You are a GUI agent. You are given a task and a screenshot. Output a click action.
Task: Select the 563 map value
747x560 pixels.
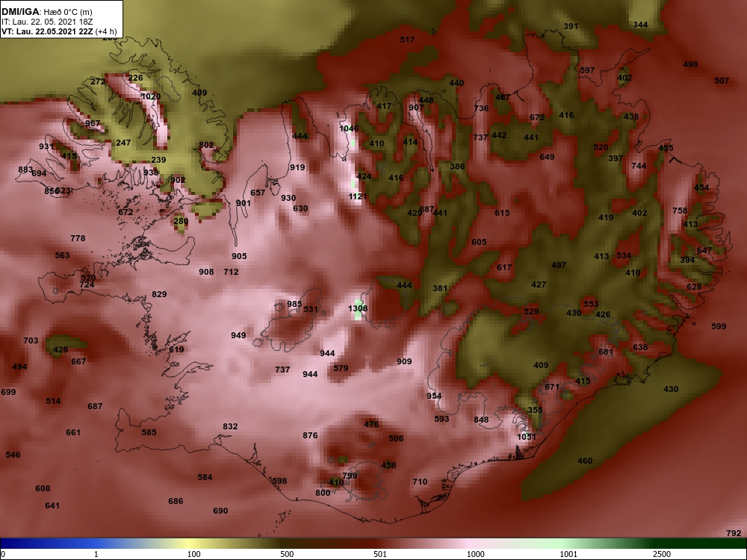coord(63,255)
